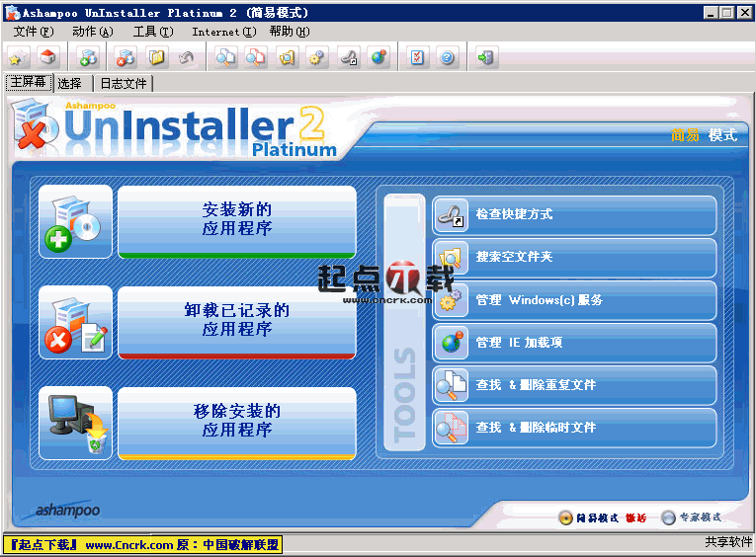The height and width of the screenshot is (557, 756).
Task: Switch to the 选择 tab
Action: 70,84
